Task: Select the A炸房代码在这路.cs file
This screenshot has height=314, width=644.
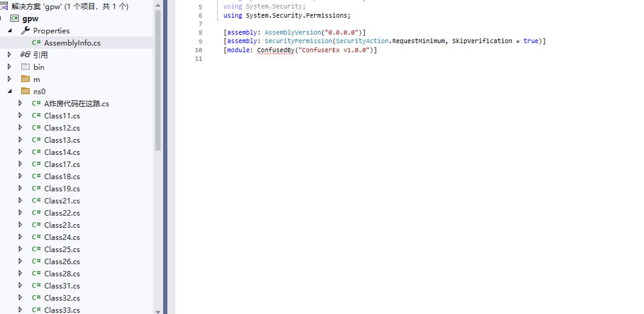Action: (76, 103)
